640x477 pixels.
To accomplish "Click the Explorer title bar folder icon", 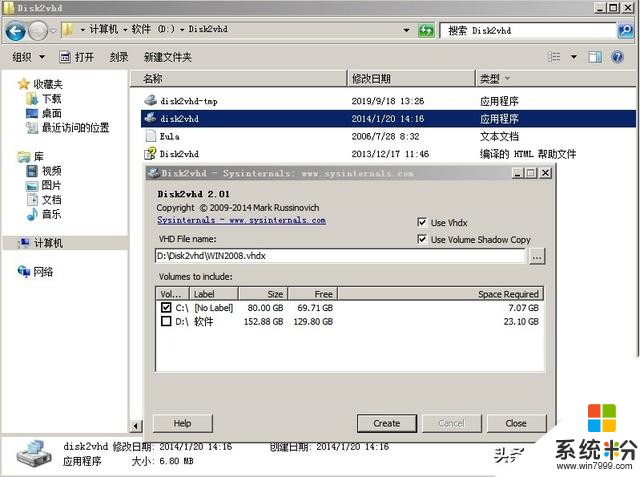I will click(x=9, y=7).
